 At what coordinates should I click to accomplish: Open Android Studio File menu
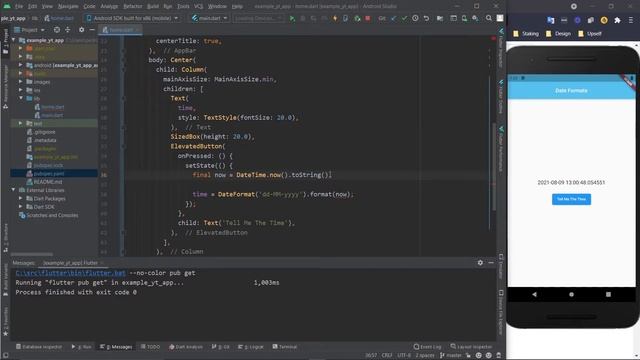(x=19, y=6)
